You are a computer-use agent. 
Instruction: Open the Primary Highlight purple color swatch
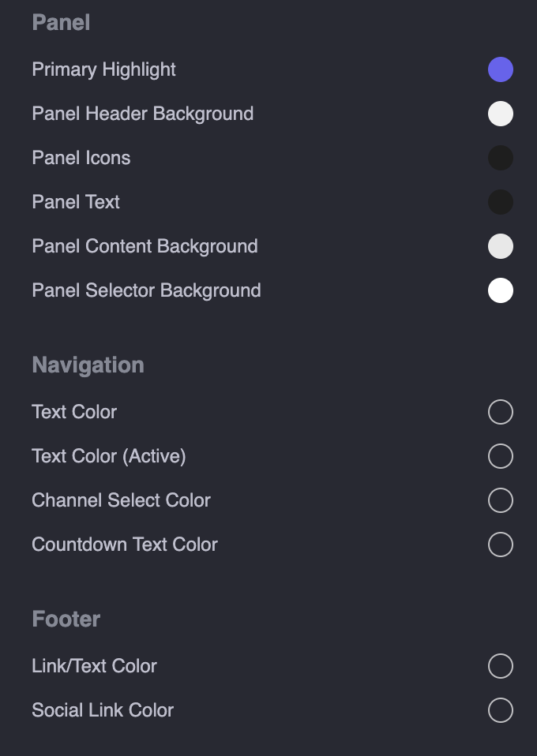click(x=501, y=69)
